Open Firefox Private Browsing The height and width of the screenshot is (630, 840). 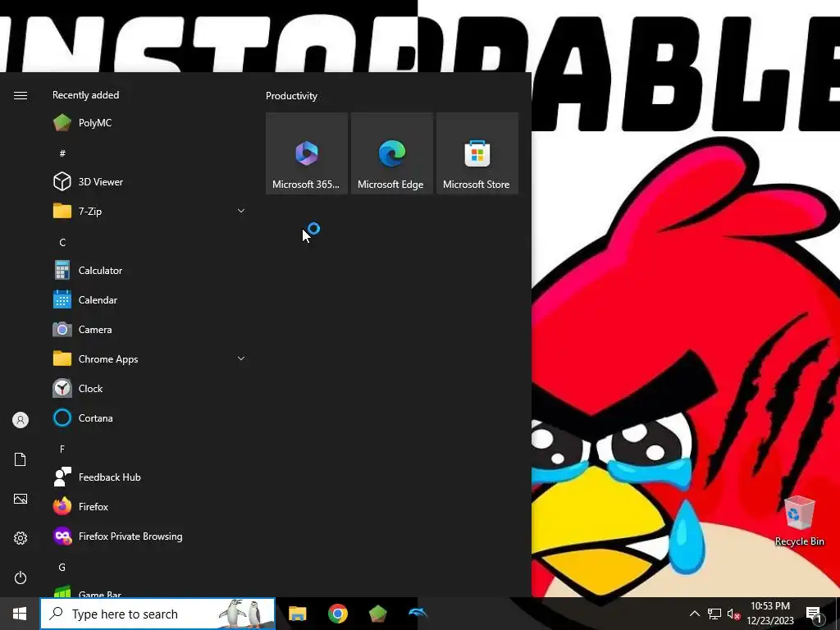click(x=150, y=536)
